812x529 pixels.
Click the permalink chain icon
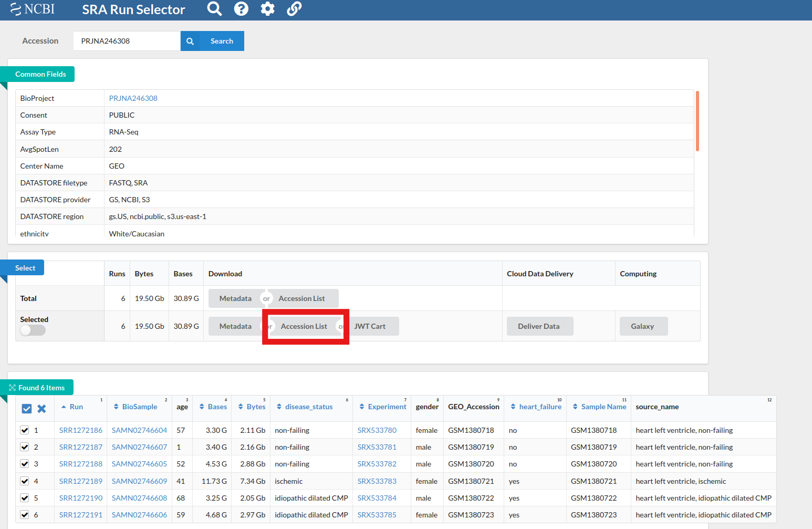[x=294, y=9]
